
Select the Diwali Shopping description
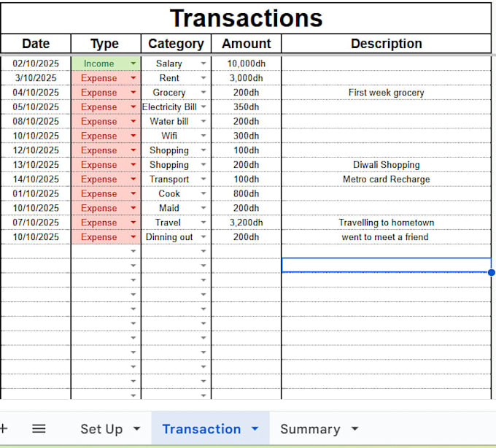point(387,165)
